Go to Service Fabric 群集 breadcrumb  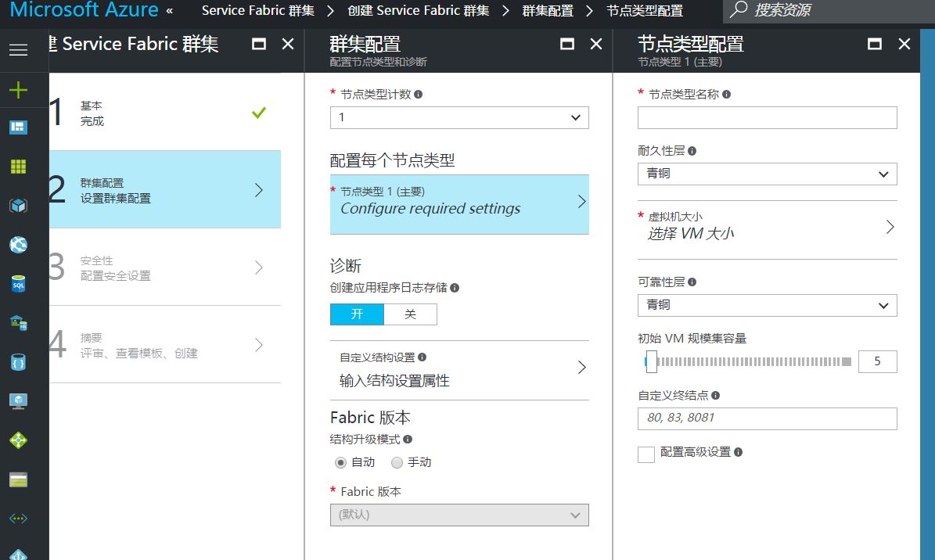coord(258,11)
